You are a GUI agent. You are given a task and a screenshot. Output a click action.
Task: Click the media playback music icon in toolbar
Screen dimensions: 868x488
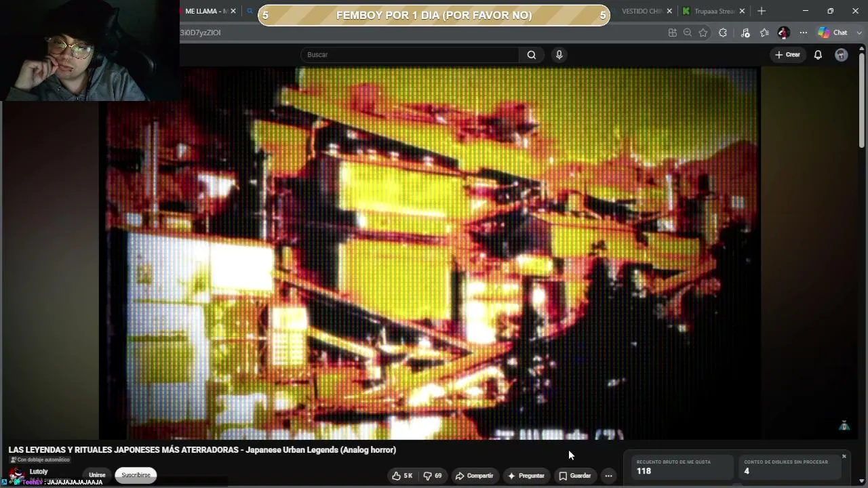pos(745,33)
